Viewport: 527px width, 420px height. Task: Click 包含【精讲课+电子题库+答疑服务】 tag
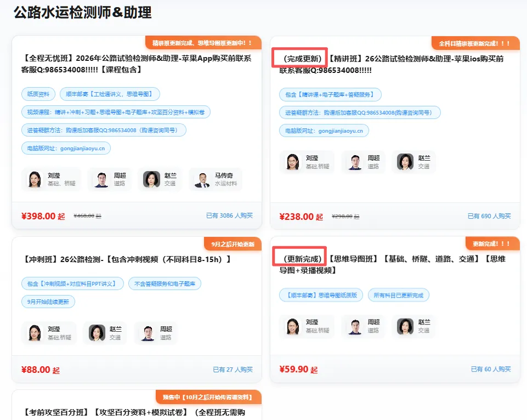(x=330, y=95)
